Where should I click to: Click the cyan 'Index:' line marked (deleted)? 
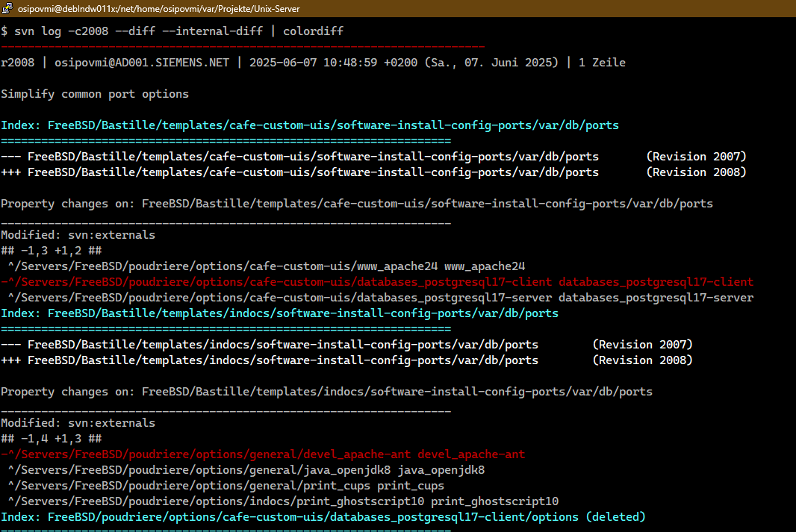(x=323, y=517)
